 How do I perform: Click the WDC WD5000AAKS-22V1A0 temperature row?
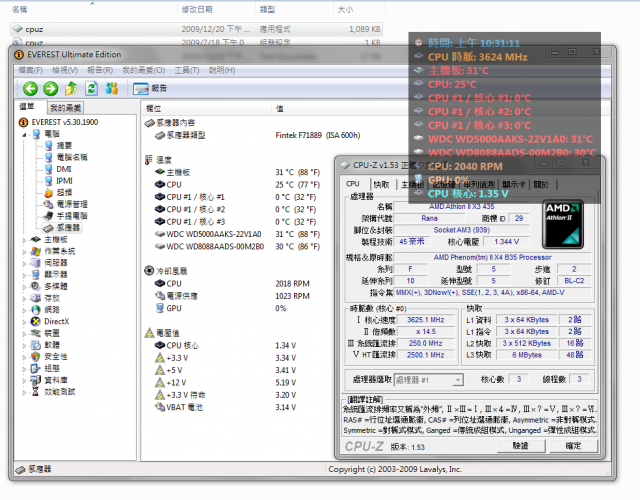[237, 234]
